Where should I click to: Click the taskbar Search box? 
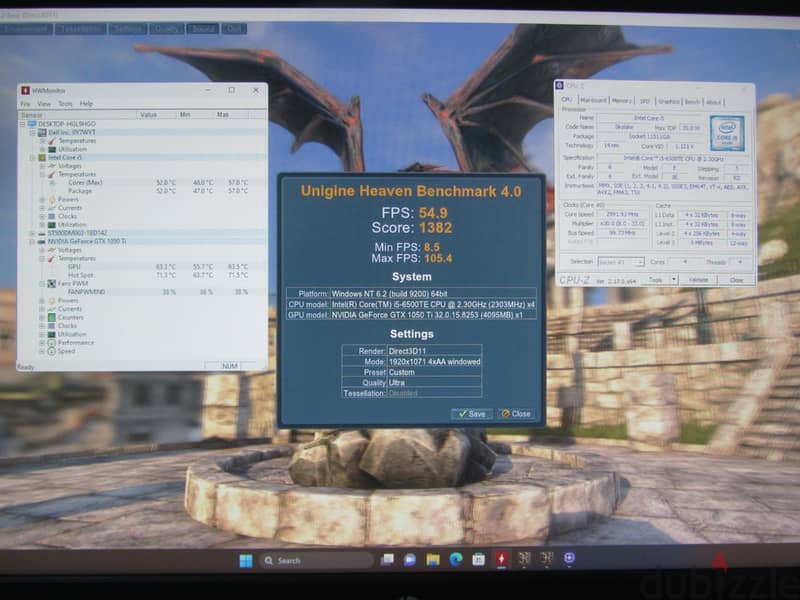click(316, 560)
